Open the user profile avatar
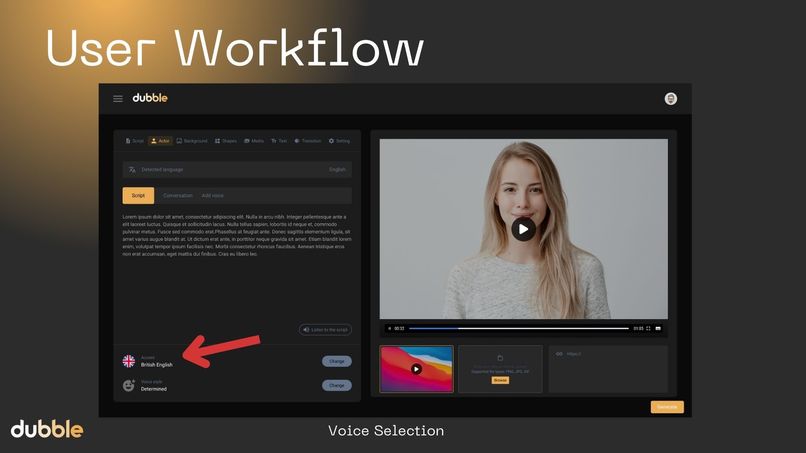The image size is (806, 453). coord(670,99)
